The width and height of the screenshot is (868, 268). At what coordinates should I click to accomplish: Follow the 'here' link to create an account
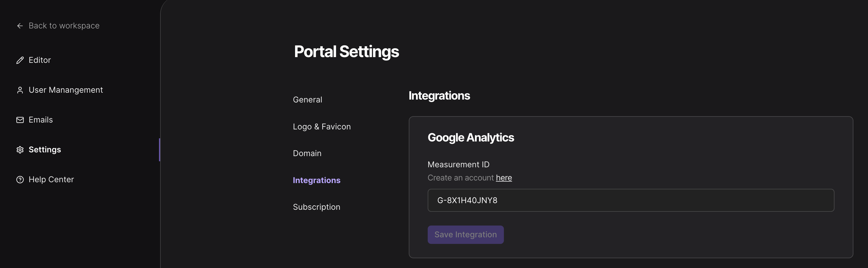(x=504, y=178)
